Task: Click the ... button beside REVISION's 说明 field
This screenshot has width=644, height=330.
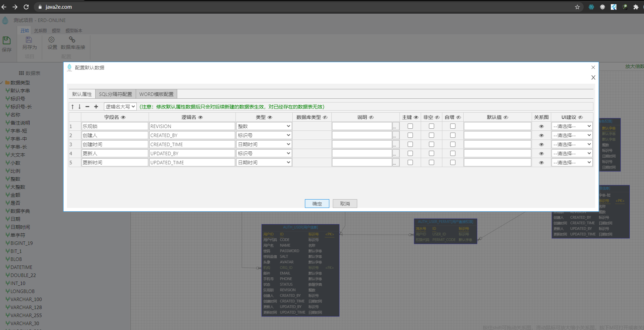Action: (x=395, y=126)
